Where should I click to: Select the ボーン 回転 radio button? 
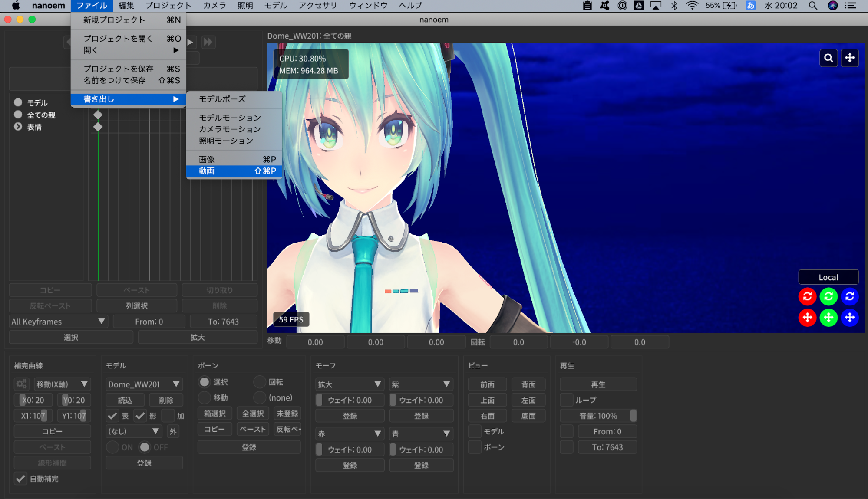[260, 382]
